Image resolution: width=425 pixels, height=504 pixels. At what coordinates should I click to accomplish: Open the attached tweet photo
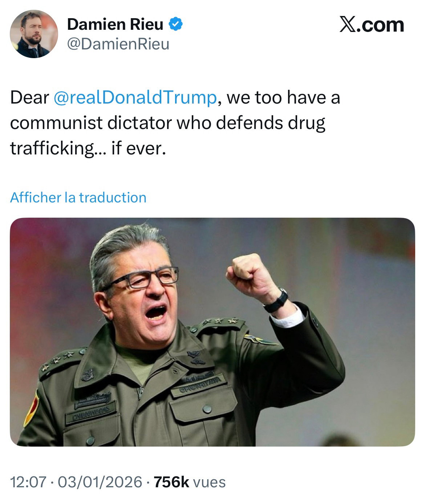coord(212,331)
